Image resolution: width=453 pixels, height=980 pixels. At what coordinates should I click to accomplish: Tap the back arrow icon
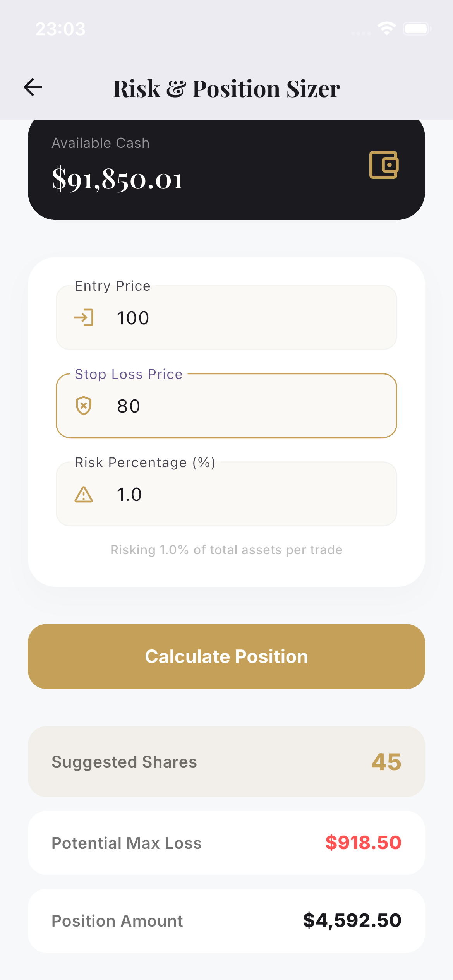[33, 87]
